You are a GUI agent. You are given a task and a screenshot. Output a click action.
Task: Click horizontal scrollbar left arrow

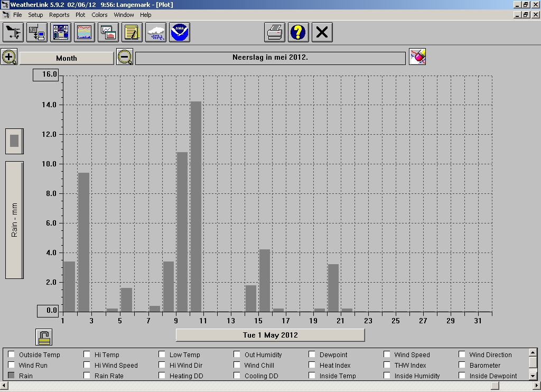(4, 386)
